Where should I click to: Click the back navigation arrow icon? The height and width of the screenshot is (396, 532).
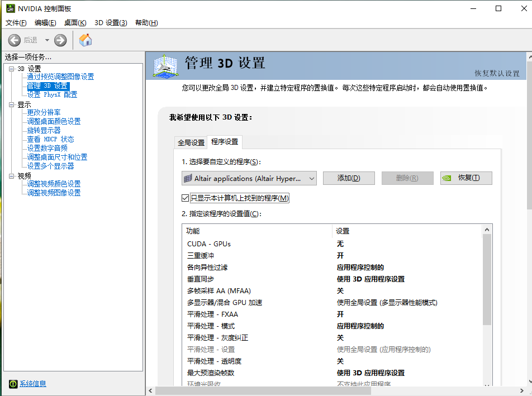(15, 40)
